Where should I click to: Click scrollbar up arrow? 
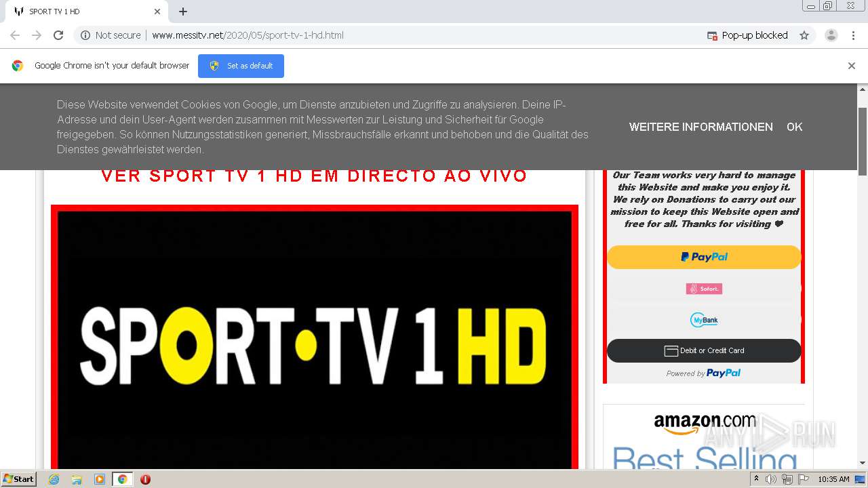(x=863, y=89)
